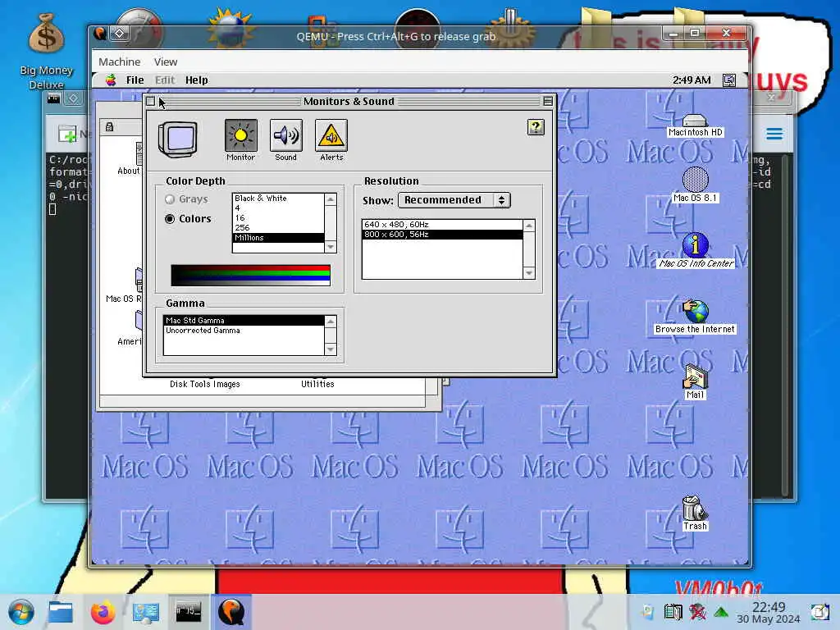The width and height of the screenshot is (840, 630).
Task: Collapse Monitors & Sound with windowshade box
Action: click(x=547, y=101)
